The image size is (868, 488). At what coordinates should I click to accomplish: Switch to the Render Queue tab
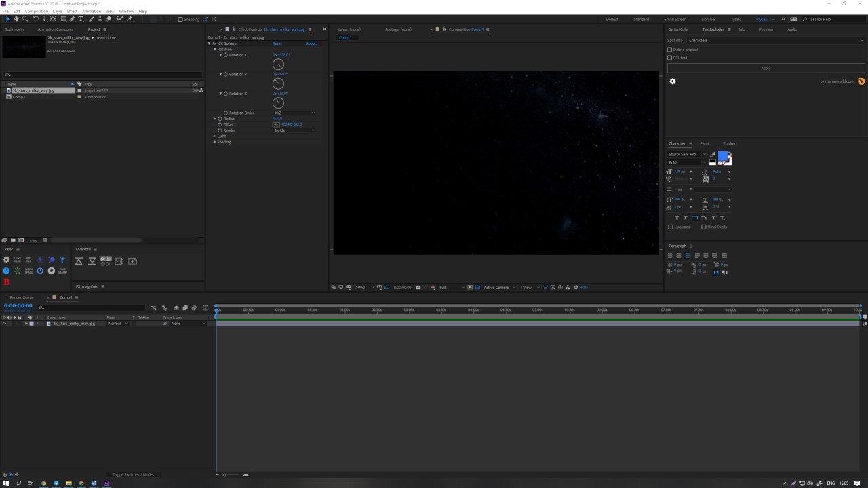pyautogui.click(x=22, y=297)
